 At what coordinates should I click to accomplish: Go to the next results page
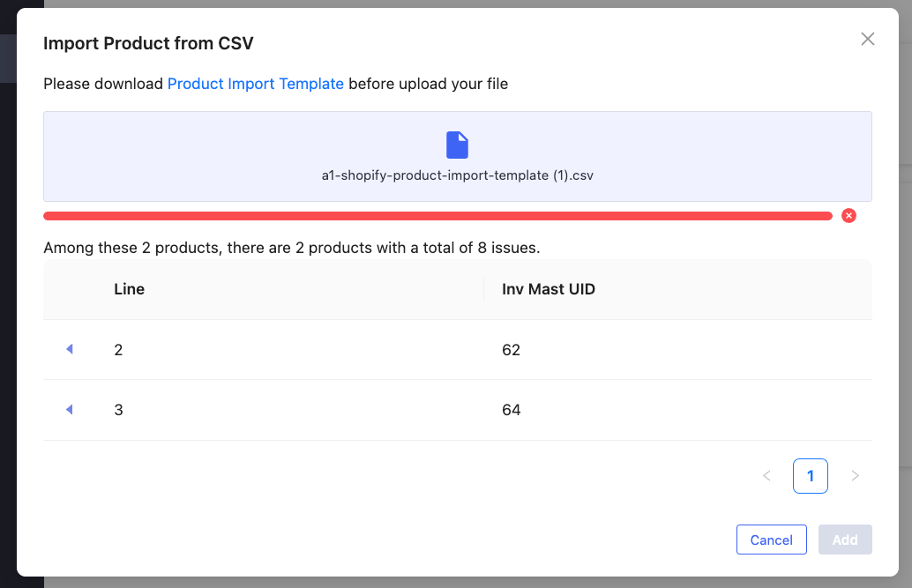click(x=855, y=476)
